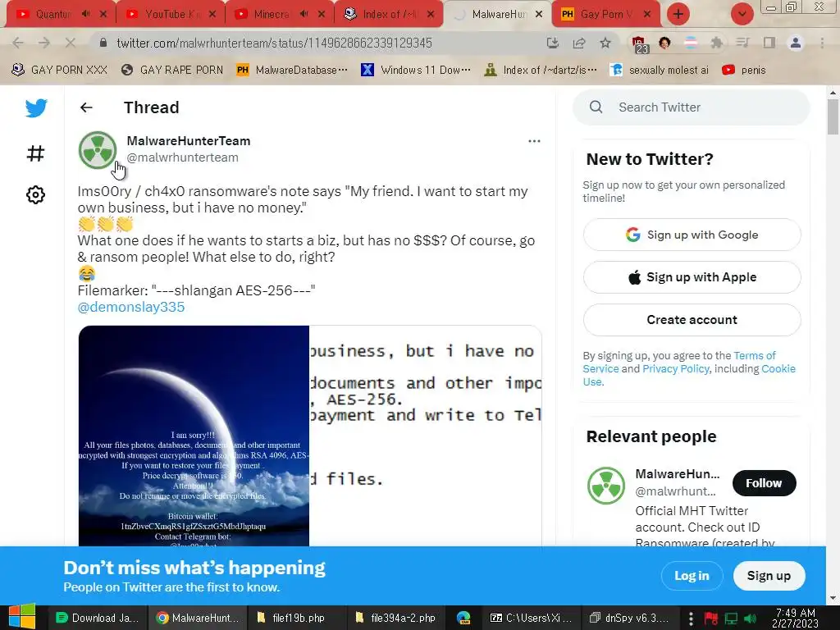Screen dimensions: 840x630
Task: Click MalwareHunterTeam avatar in Relevant people
Action: [606, 486]
